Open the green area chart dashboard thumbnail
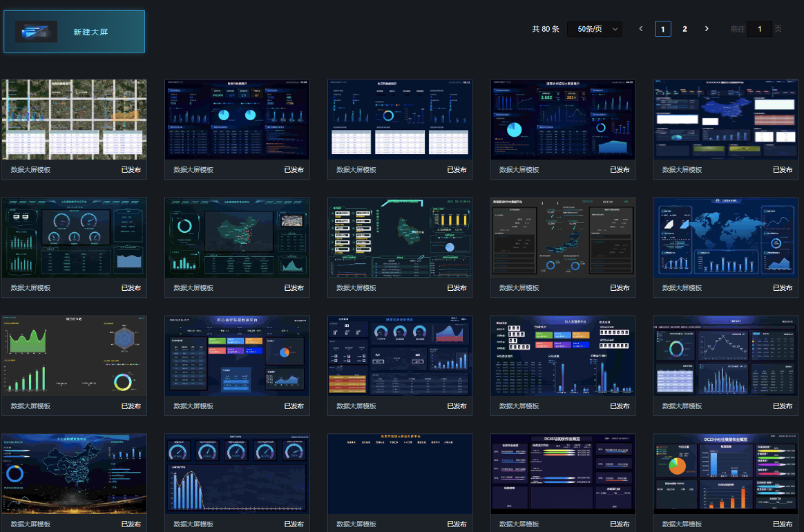Screen dimensions: 804x532 [75, 356]
